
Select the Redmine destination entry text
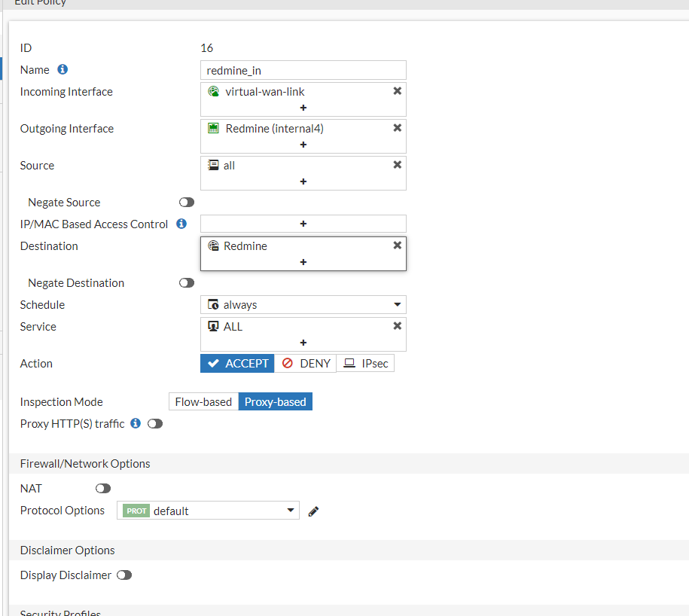tap(245, 245)
